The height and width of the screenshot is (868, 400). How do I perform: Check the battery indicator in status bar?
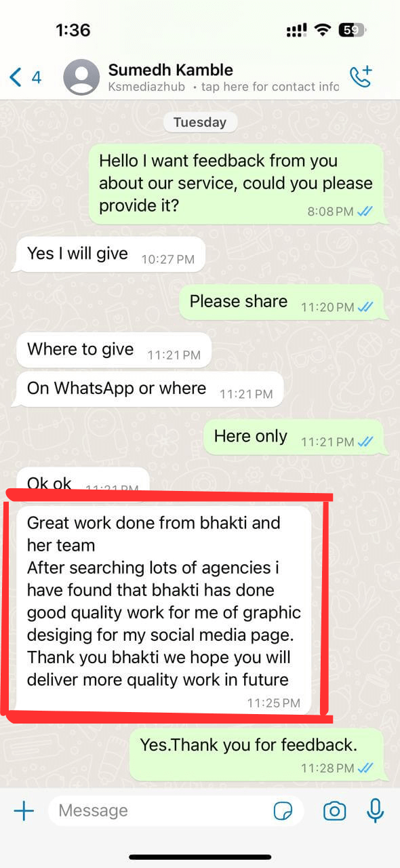(x=353, y=30)
